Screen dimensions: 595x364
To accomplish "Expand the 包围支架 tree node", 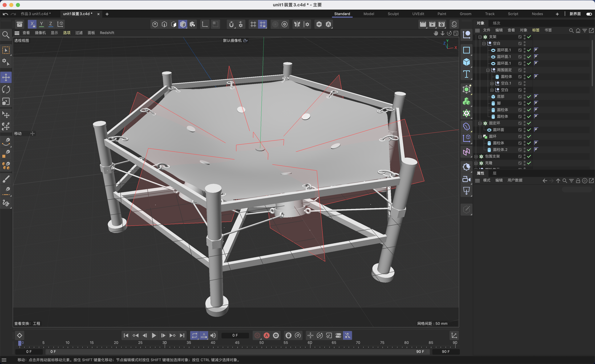I will click(476, 157).
